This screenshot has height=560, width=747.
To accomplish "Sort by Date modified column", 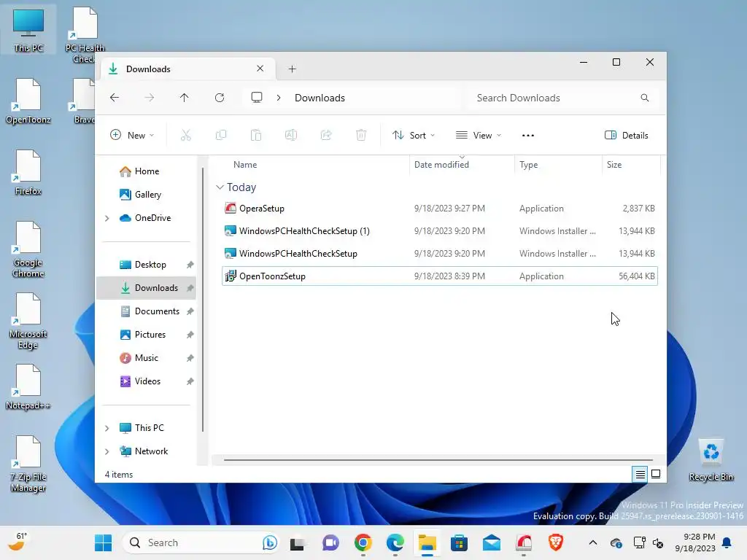I will pos(441,165).
